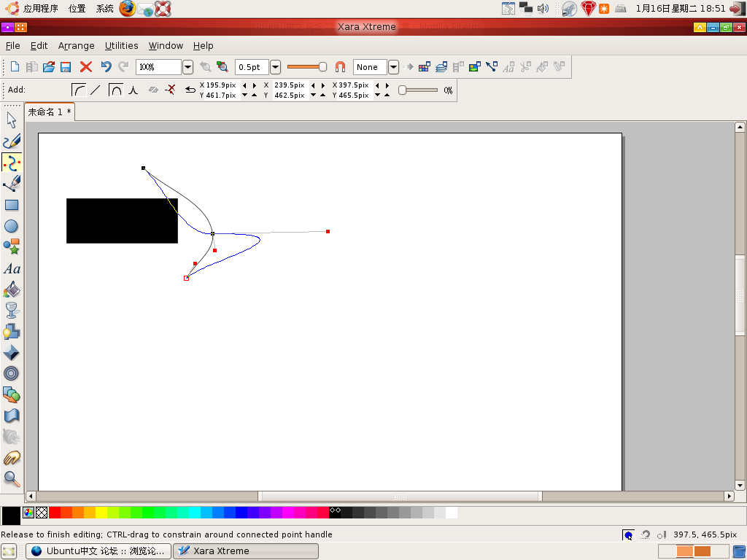
Task: Open the Arrange menu
Action: (76, 46)
